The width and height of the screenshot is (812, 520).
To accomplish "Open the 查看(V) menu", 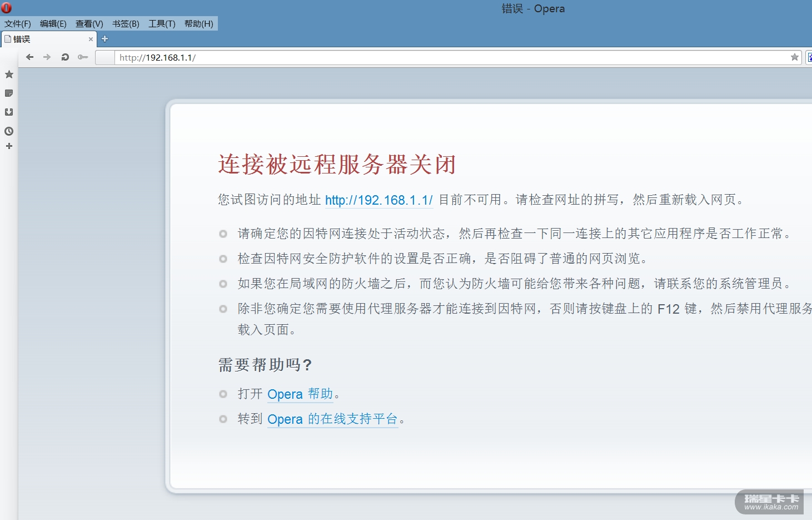I will 89,24.
